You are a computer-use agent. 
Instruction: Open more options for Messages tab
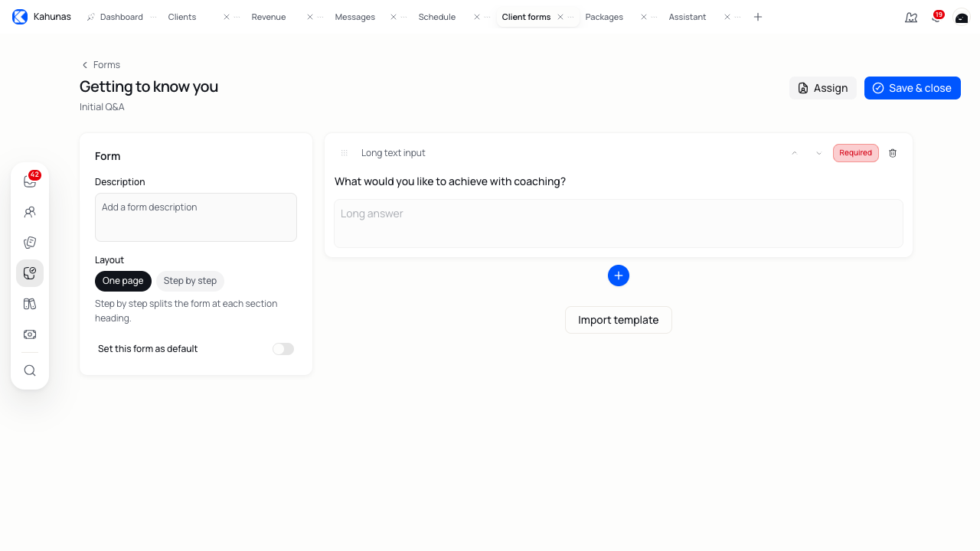pyautogui.click(x=403, y=17)
